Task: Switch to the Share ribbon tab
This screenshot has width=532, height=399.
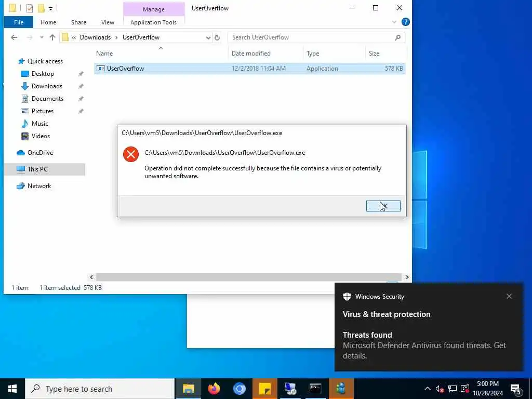Action: coord(78,22)
